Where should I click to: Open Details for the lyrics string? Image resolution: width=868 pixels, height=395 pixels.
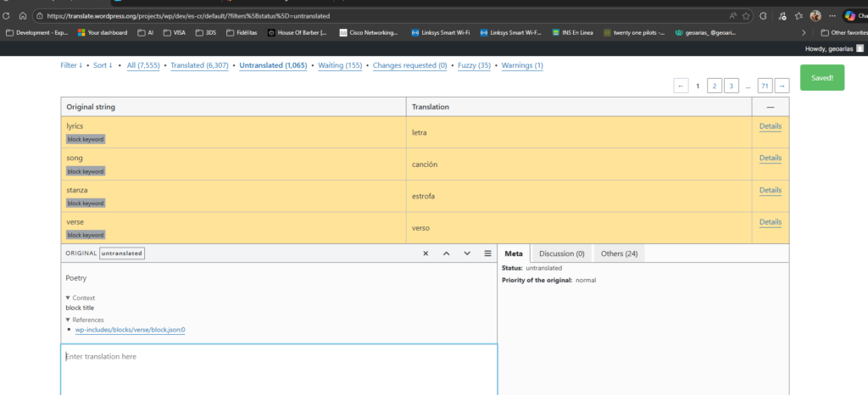(x=770, y=126)
